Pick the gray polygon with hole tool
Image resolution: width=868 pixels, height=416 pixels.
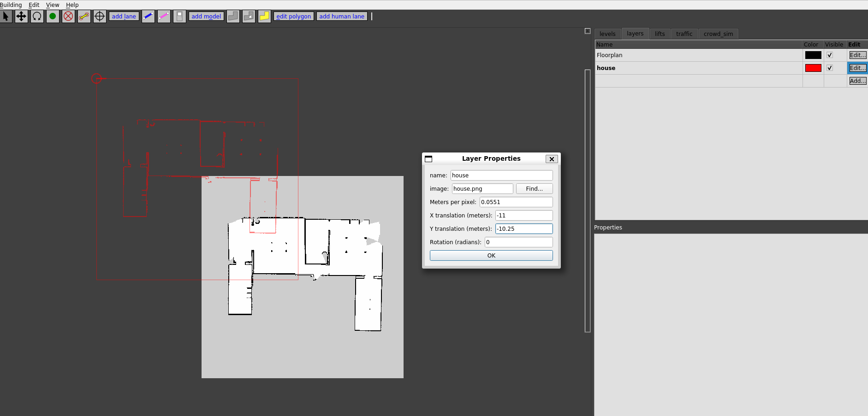tap(249, 17)
